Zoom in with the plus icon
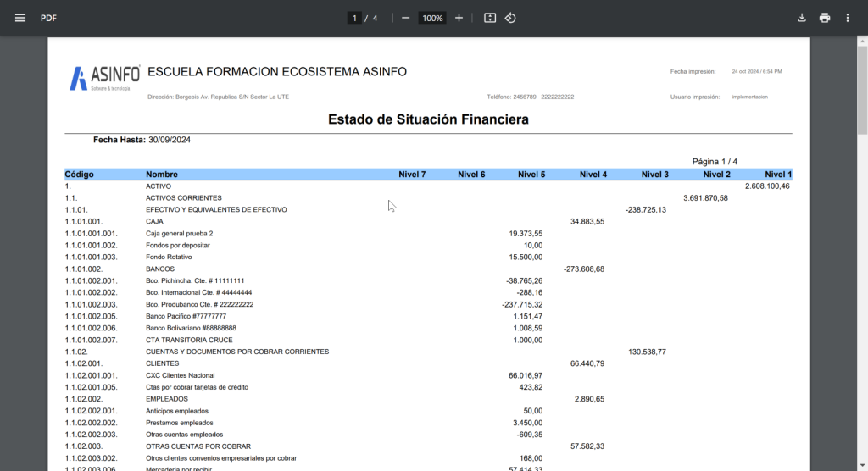 [x=459, y=19]
